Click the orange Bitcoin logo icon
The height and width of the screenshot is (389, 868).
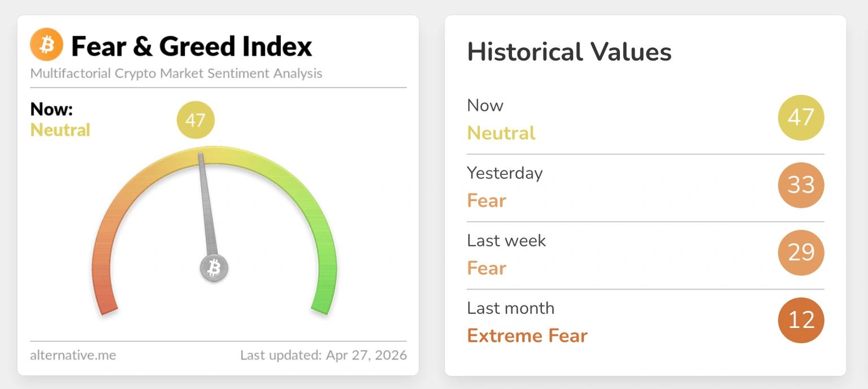point(46,45)
